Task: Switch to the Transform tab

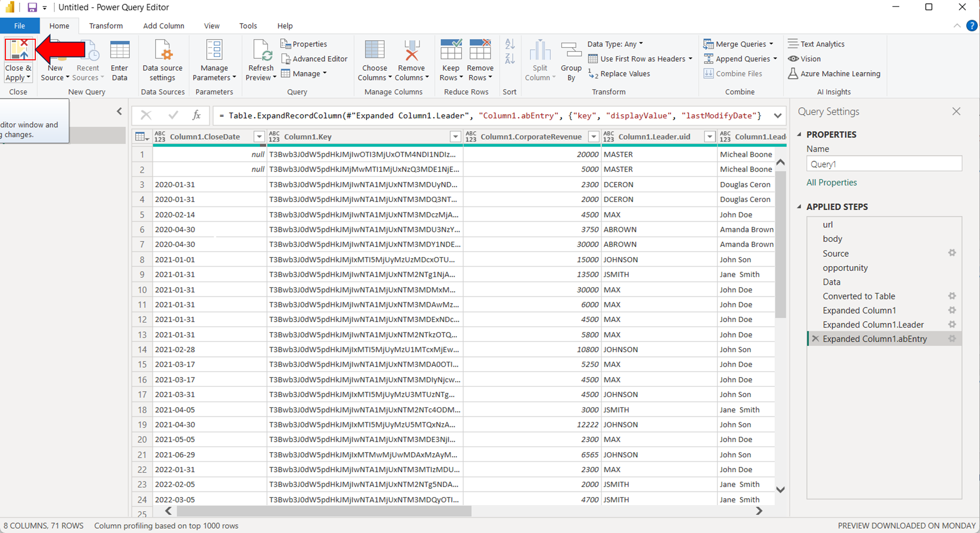Action: (106, 26)
